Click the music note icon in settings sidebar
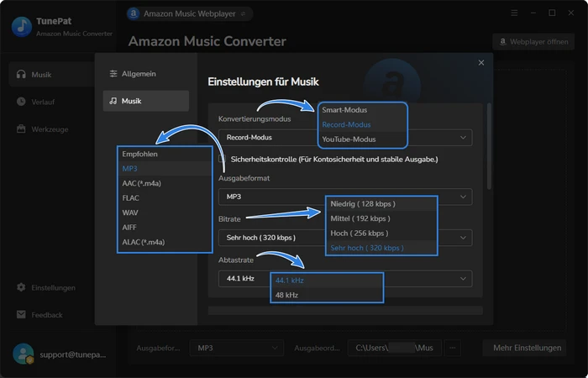Image resolution: width=588 pixels, height=378 pixels. 113,101
